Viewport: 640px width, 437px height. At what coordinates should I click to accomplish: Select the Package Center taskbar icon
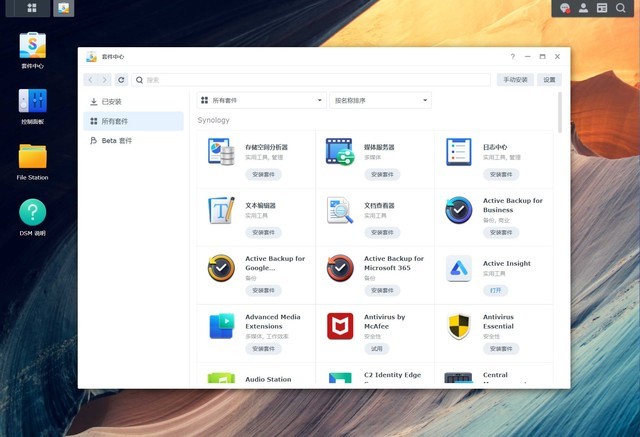pos(63,8)
